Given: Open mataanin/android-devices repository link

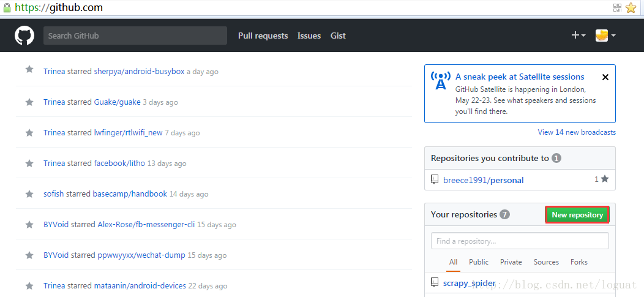Looking at the screenshot, I should (x=140, y=285).
